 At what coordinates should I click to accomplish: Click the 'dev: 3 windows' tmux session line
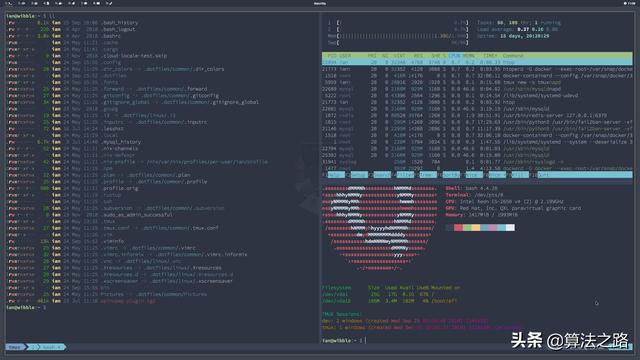tap(405, 321)
